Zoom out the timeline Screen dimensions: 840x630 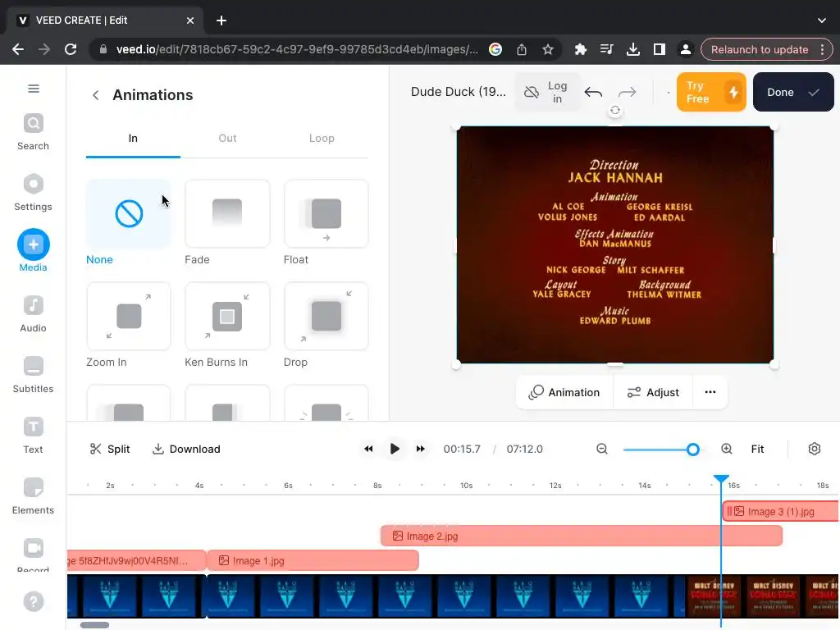[602, 449]
